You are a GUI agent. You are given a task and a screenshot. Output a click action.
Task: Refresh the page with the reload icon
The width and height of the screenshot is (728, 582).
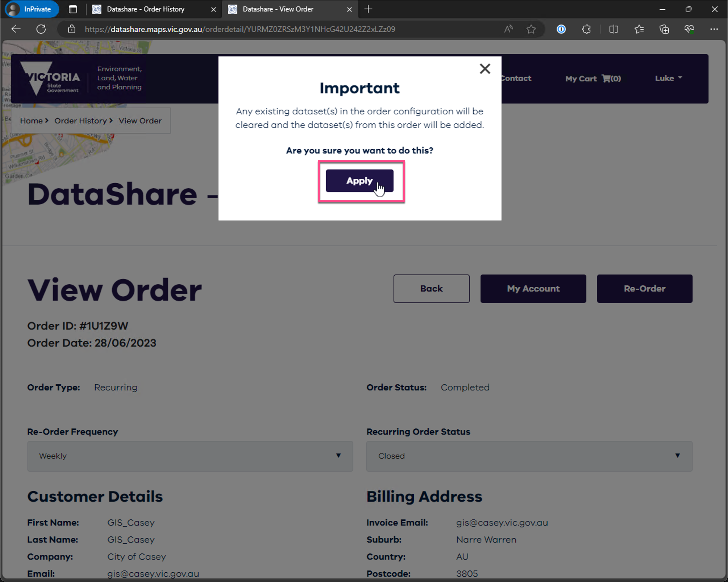41,29
